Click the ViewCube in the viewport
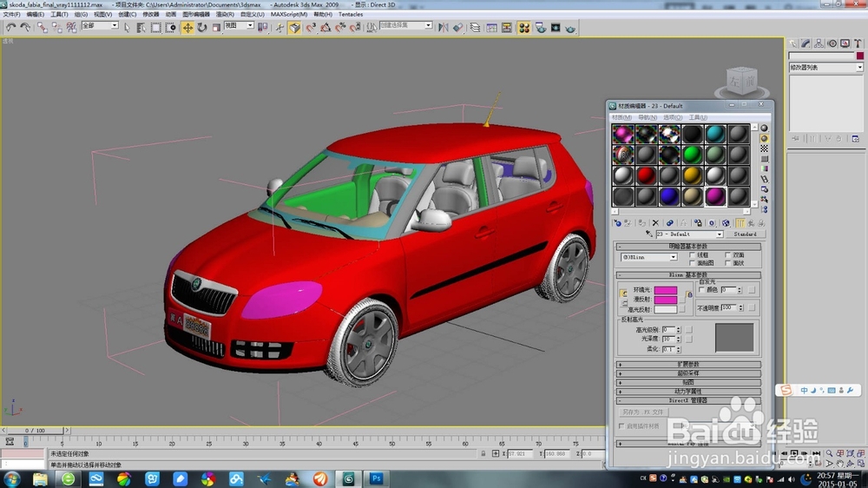The height and width of the screenshot is (488, 868). (742, 82)
